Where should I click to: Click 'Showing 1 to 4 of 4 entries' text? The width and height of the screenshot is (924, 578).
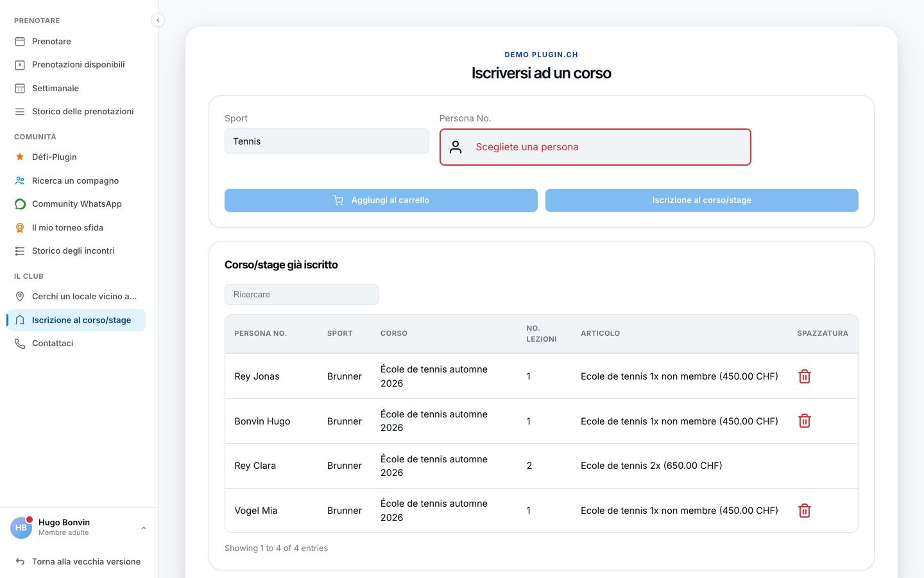(x=276, y=548)
